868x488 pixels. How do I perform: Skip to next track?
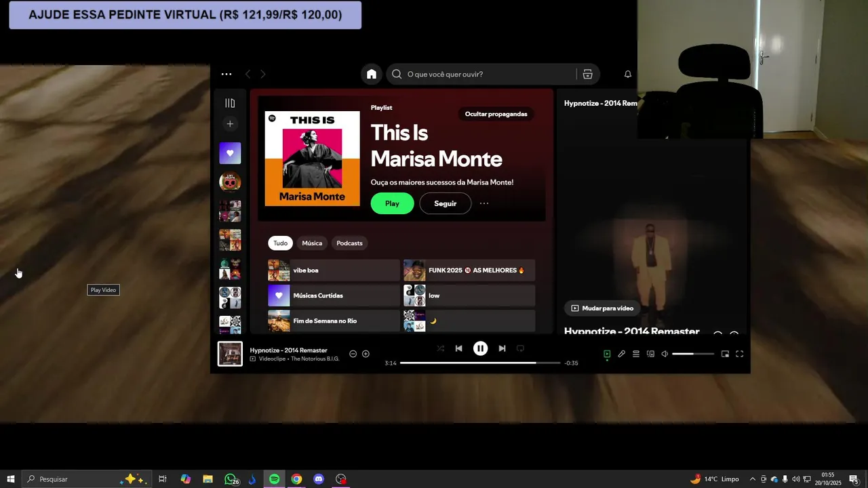tap(502, 348)
